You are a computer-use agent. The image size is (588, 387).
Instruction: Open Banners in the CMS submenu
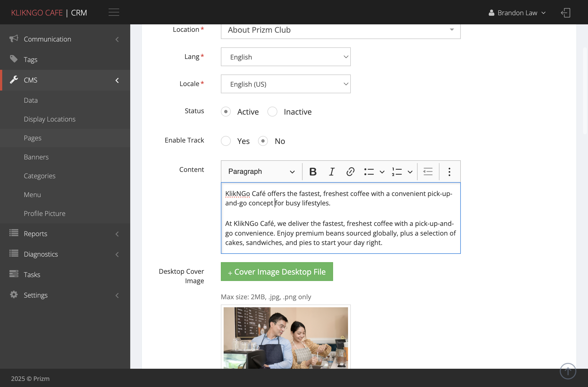36,157
